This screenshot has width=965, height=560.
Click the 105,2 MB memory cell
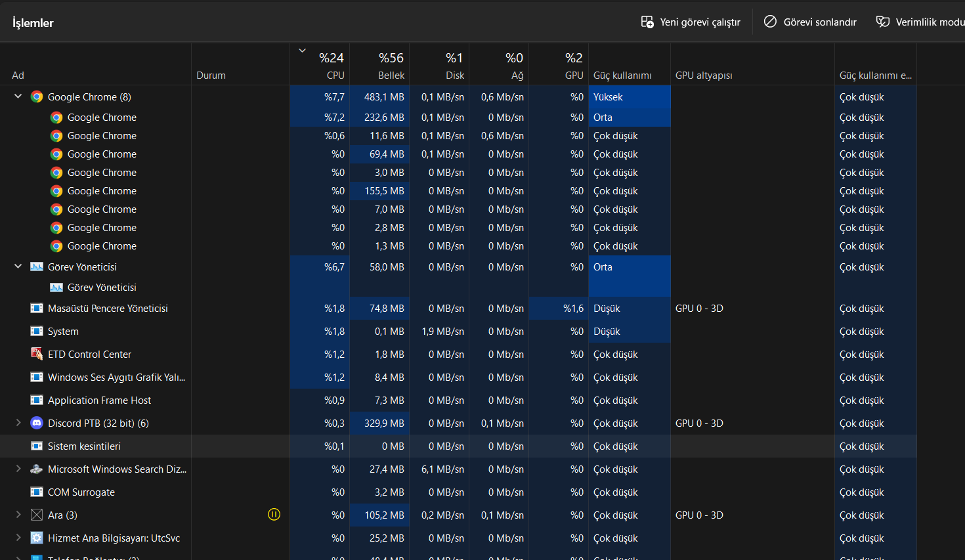[x=379, y=515]
